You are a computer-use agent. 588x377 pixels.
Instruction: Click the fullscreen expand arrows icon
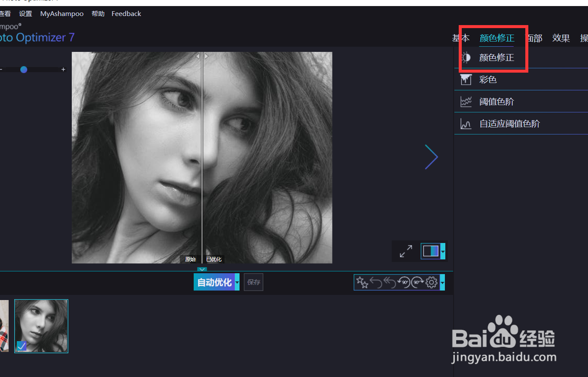click(x=406, y=251)
